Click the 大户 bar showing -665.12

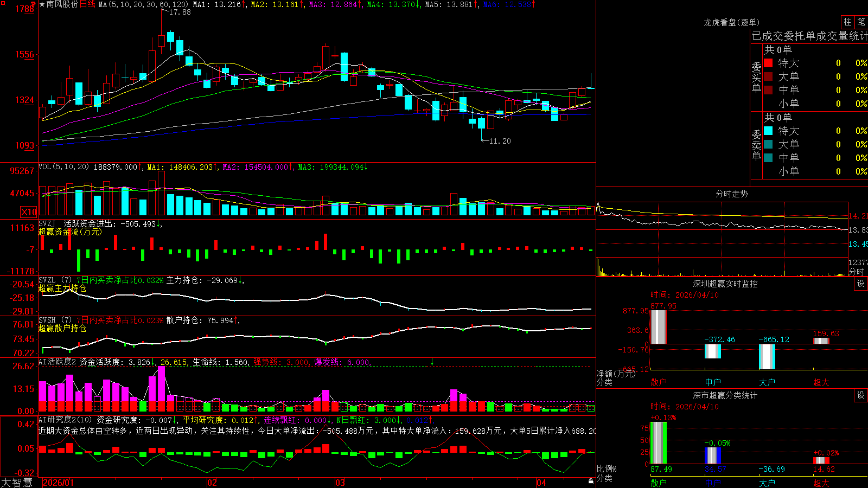(x=767, y=357)
